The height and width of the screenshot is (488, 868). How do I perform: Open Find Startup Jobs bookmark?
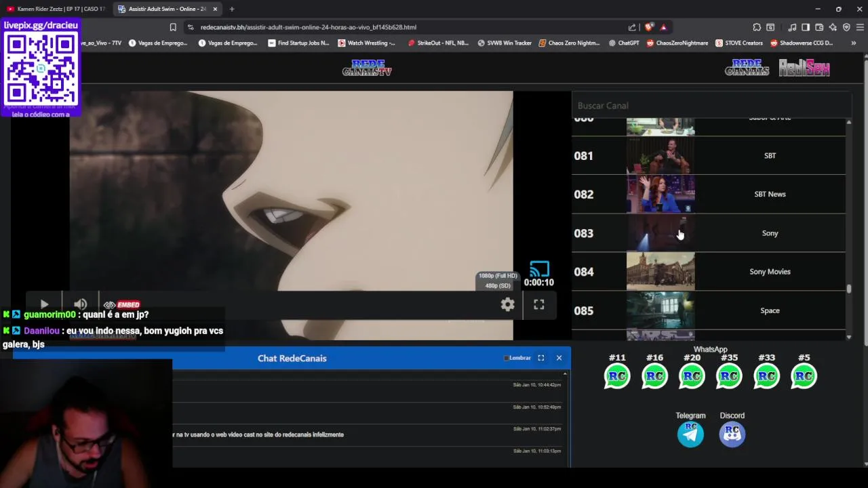pyautogui.click(x=298, y=43)
